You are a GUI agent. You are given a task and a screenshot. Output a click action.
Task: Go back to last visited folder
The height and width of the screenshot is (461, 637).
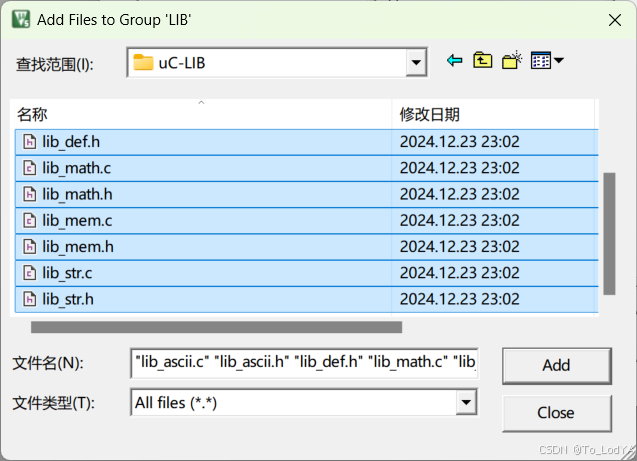[x=454, y=61]
